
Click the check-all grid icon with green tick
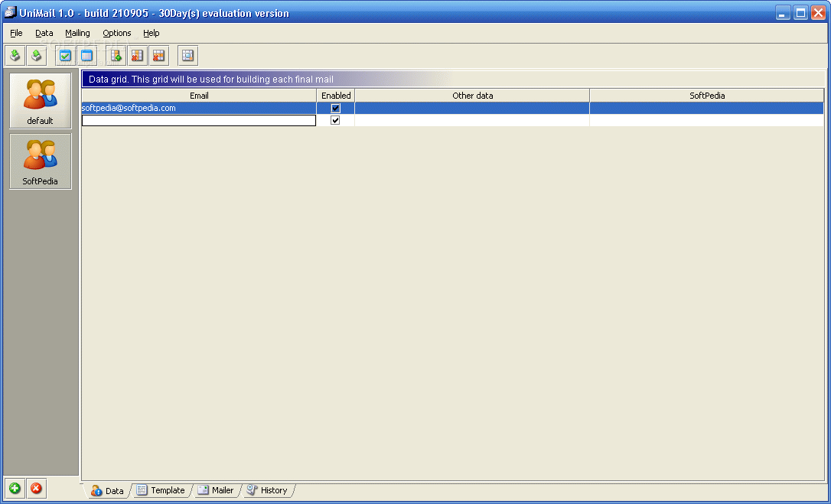tap(65, 56)
